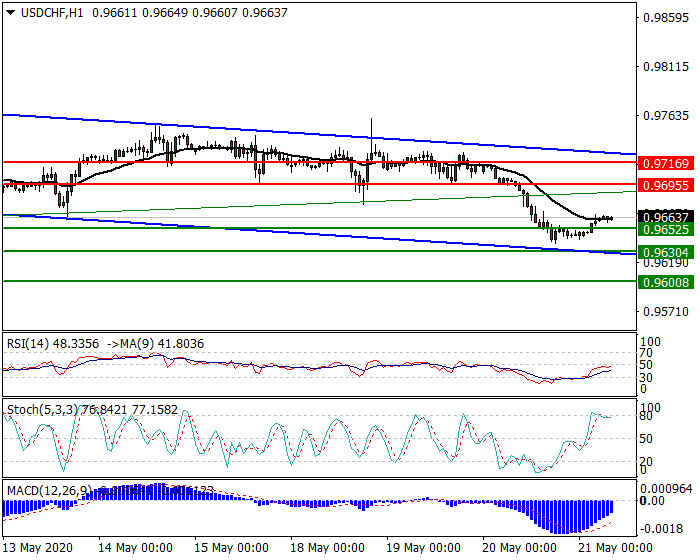Click the red 0.97169 resistance price label
The image size is (700, 560).
pyautogui.click(x=666, y=163)
